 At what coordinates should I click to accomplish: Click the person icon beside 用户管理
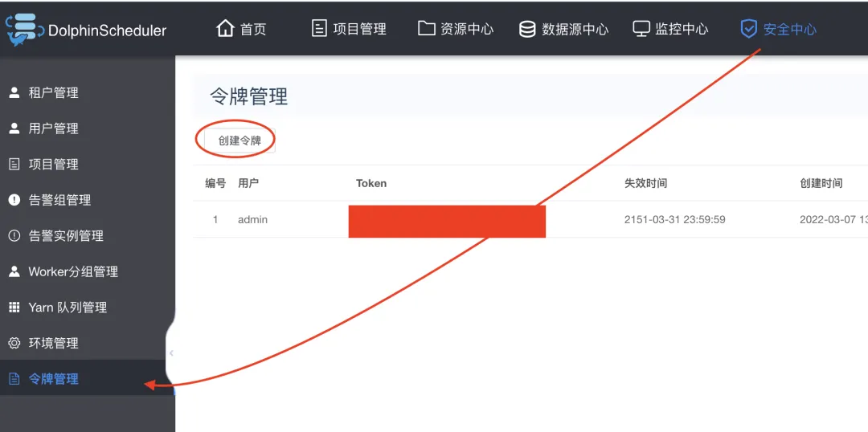14,128
